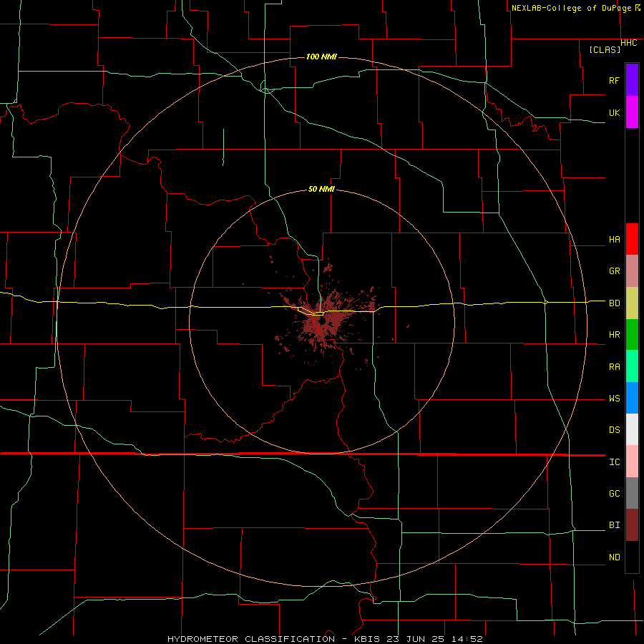Image resolution: width=644 pixels, height=644 pixels.
Task: Click the RF legend label
Action: (x=614, y=80)
